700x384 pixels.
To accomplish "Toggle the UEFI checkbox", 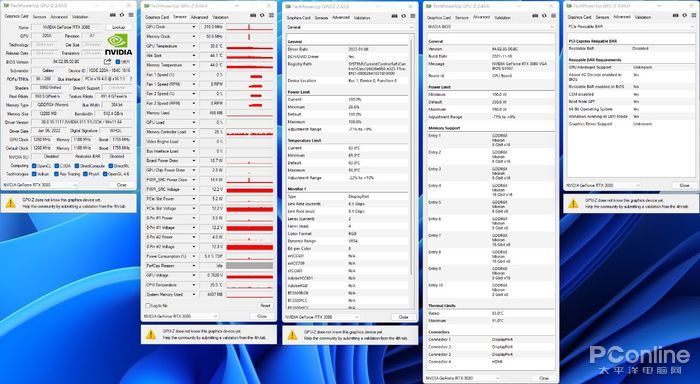I will (x=118, y=62).
